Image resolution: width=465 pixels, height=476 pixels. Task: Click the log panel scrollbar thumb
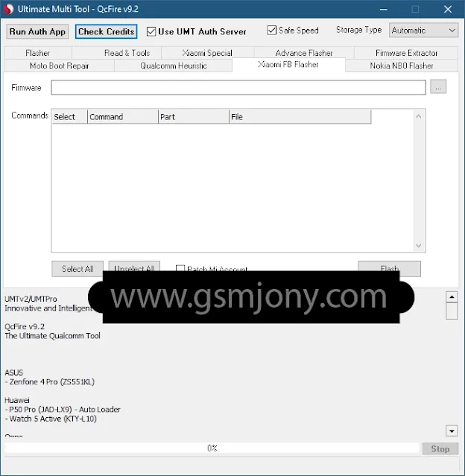click(452, 311)
